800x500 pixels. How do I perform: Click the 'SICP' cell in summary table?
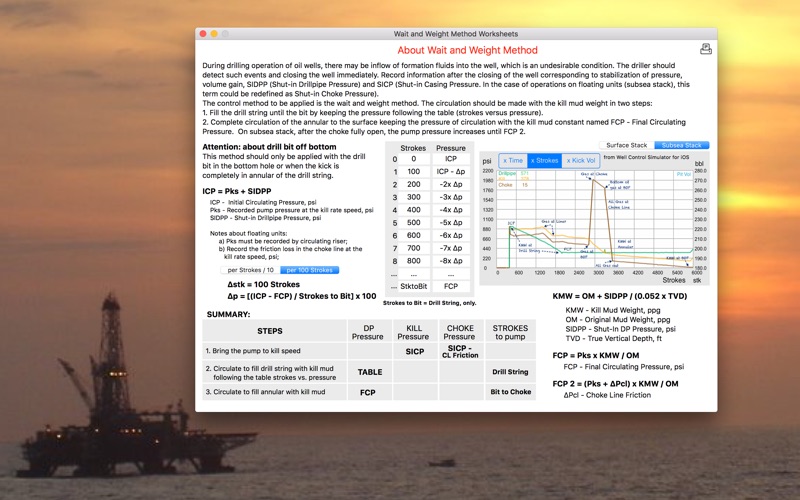tap(414, 351)
